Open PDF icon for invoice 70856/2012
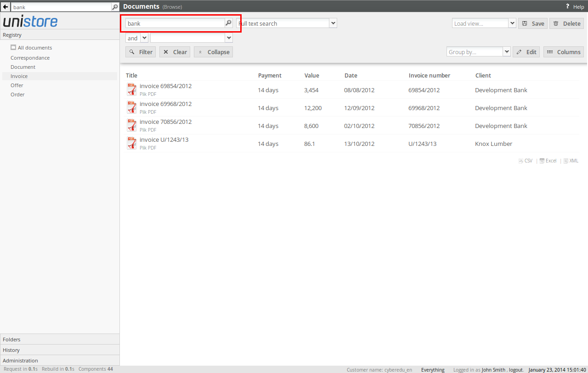 132,125
